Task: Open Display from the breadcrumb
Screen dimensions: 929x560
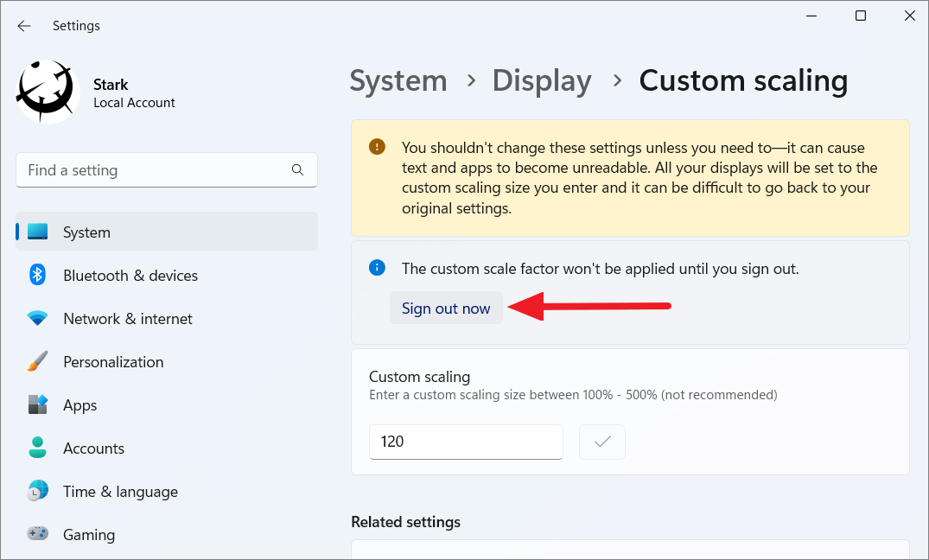Action: pyautogui.click(x=542, y=80)
